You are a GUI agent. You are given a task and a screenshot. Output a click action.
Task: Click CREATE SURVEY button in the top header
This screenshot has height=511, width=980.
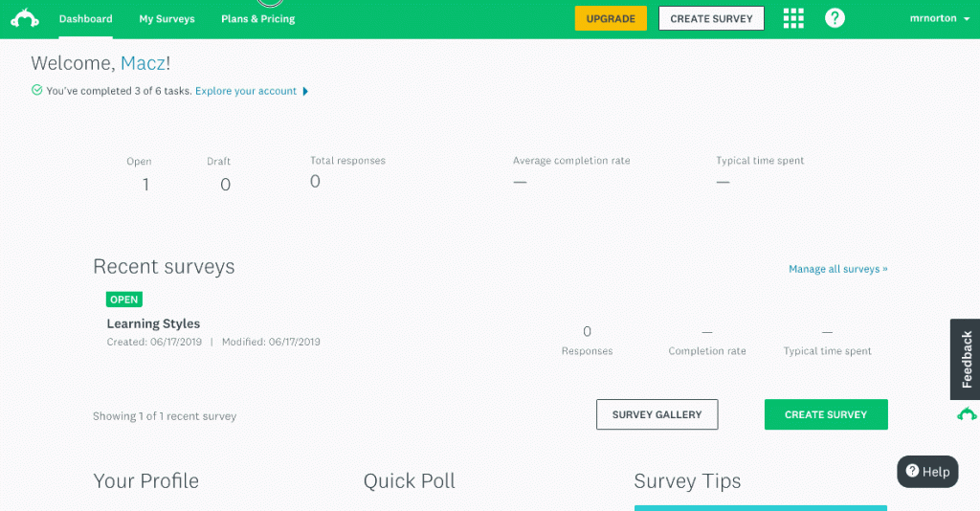pos(711,18)
